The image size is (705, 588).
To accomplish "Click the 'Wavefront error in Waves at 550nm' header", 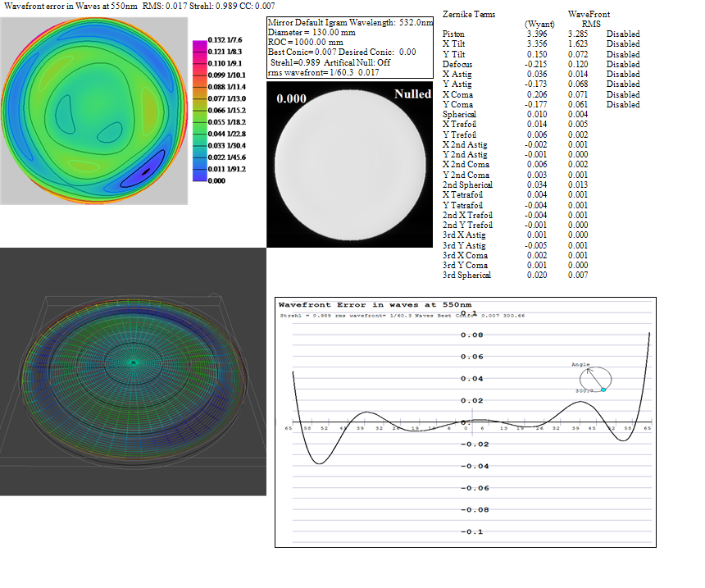I will 70,7.
